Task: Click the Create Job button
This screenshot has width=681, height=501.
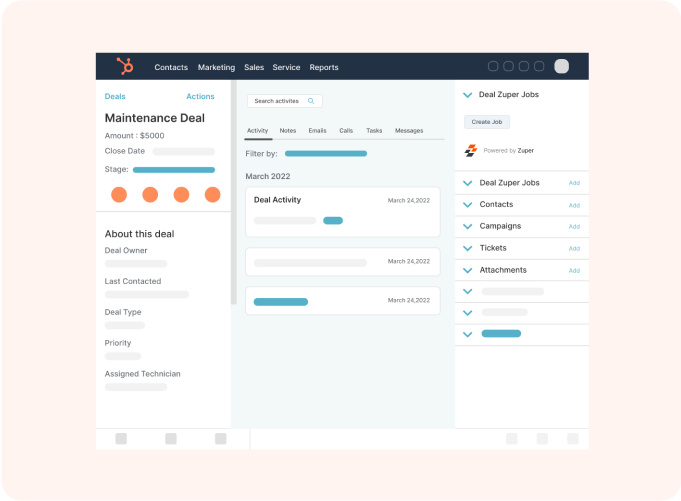Action: coord(487,122)
